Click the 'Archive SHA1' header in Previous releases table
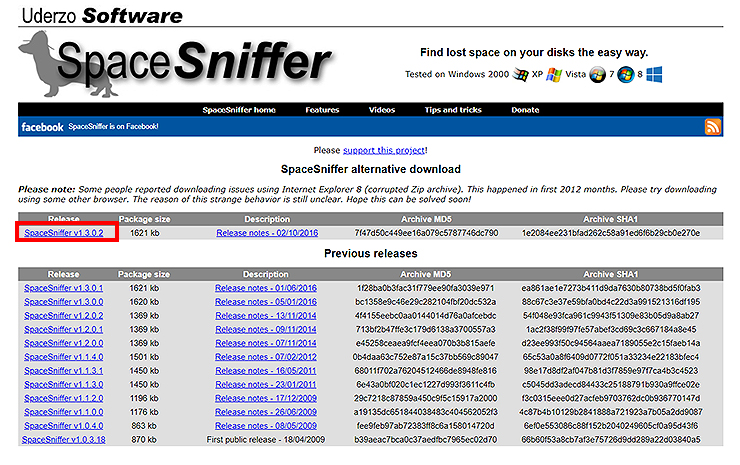Viewport: 740px width, 465px height. point(610,274)
